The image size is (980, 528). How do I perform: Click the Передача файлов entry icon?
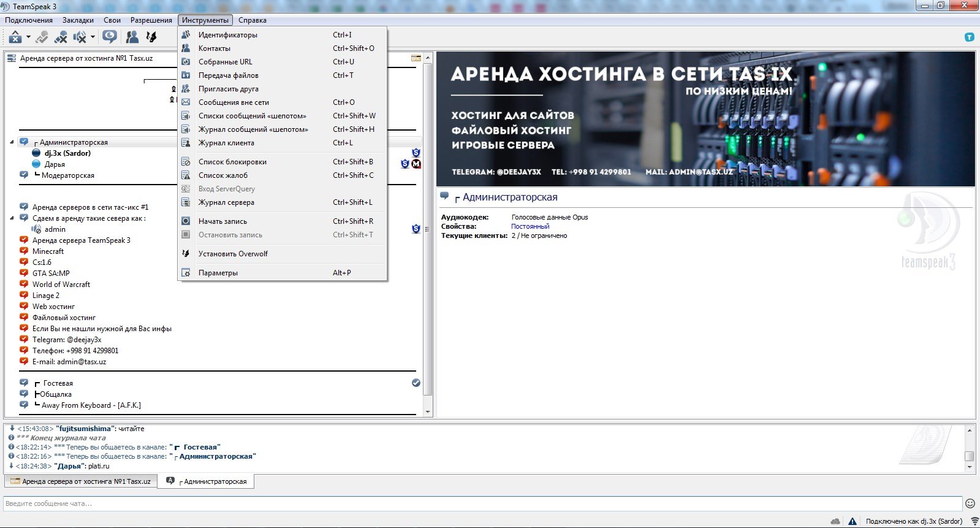tap(186, 75)
